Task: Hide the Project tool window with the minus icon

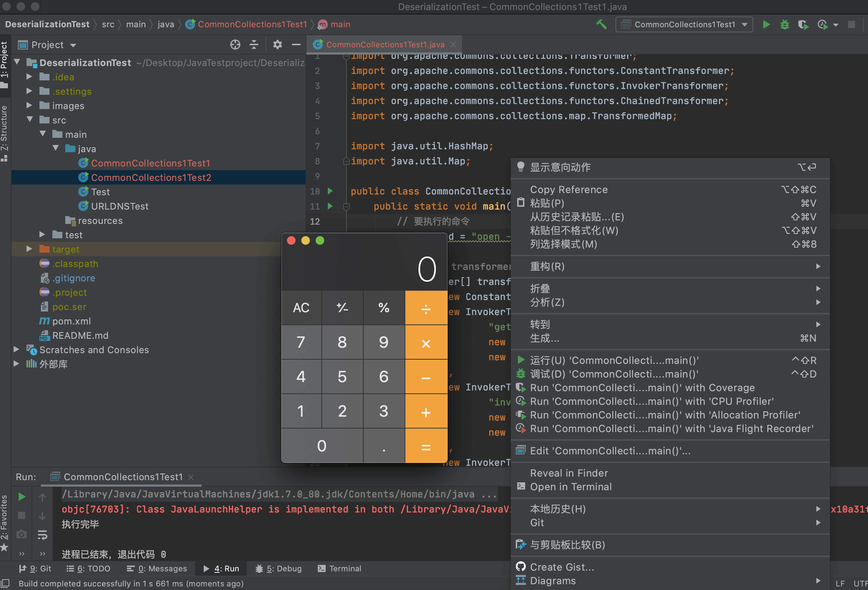Action: coord(296,45)
